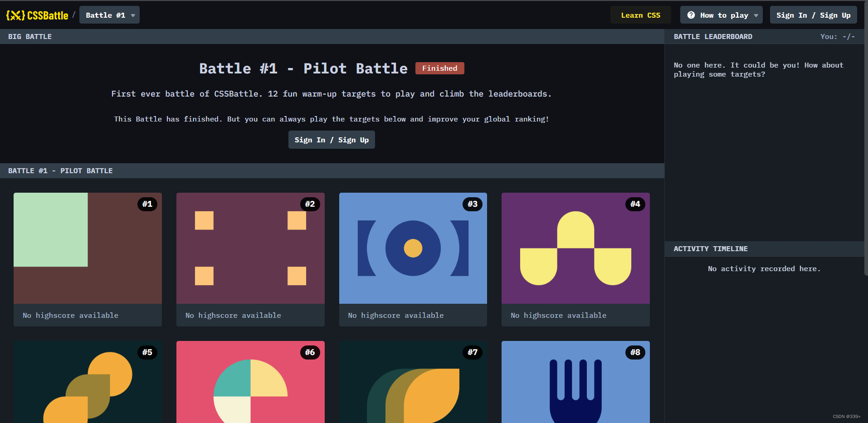Click the #5 badge on fifth target

coord(147,352)
